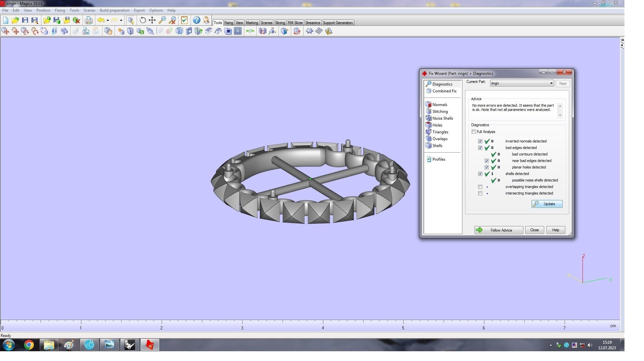Click the Mirror part icon
Image resolution: width=644 pixels, height=361 pixels.
click(x=54, y=31)
